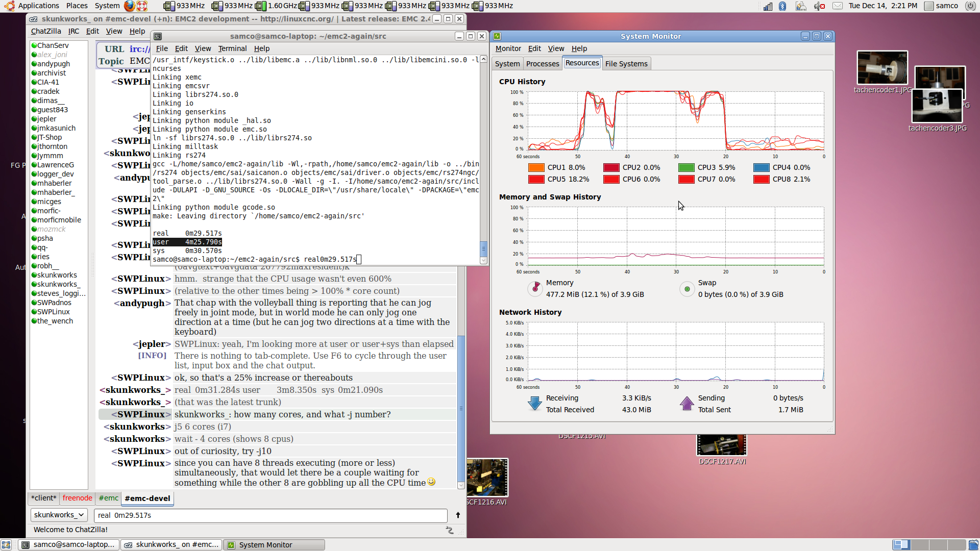
Task: Open the skunkworks_ nickname dropdown
Action: pos(59,515)
